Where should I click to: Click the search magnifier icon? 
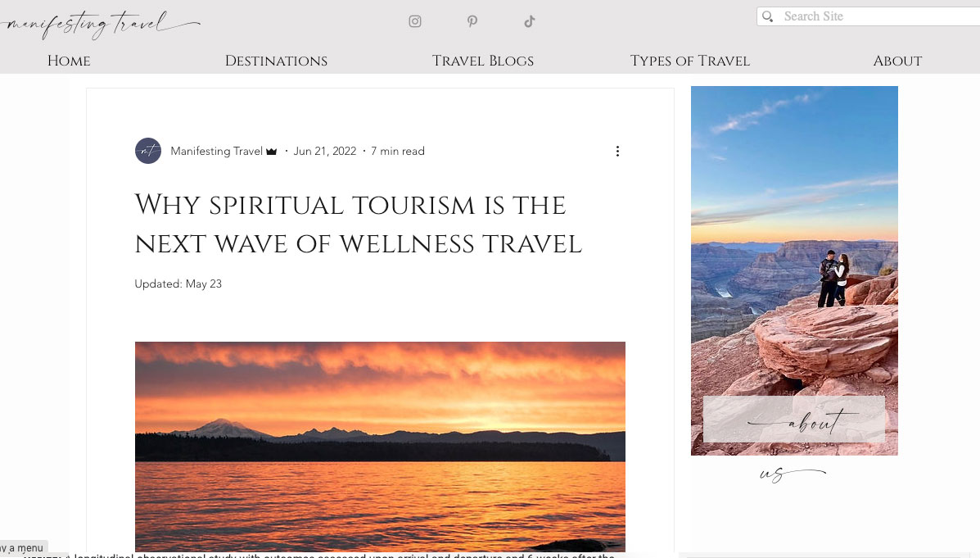pyautogui.click(x=768, y=16)
